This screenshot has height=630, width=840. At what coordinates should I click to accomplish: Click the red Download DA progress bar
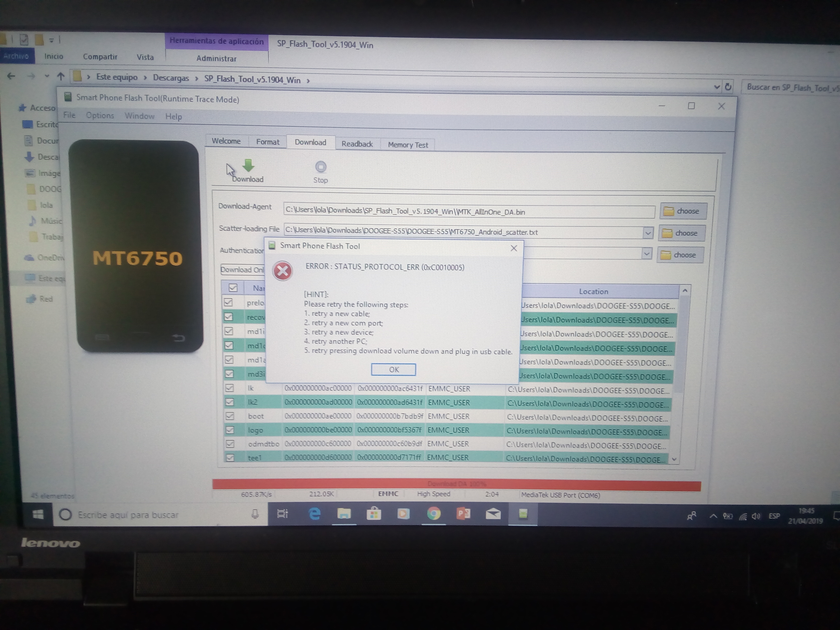457,485
